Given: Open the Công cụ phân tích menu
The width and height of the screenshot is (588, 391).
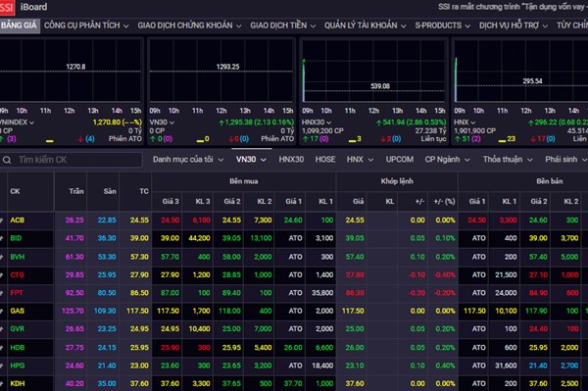Looking at the screenshot, I should click(86, 25).
